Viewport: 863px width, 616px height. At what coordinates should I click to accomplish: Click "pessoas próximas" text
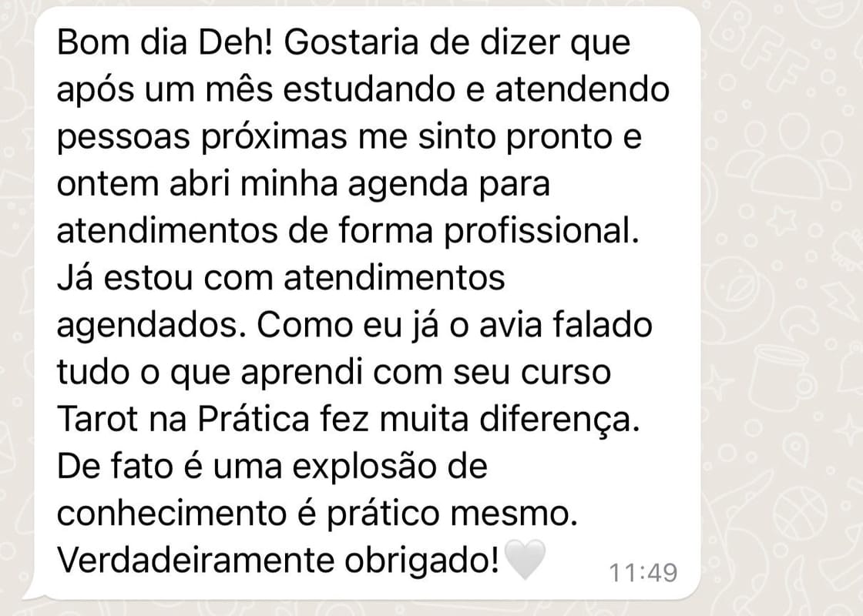202,137
